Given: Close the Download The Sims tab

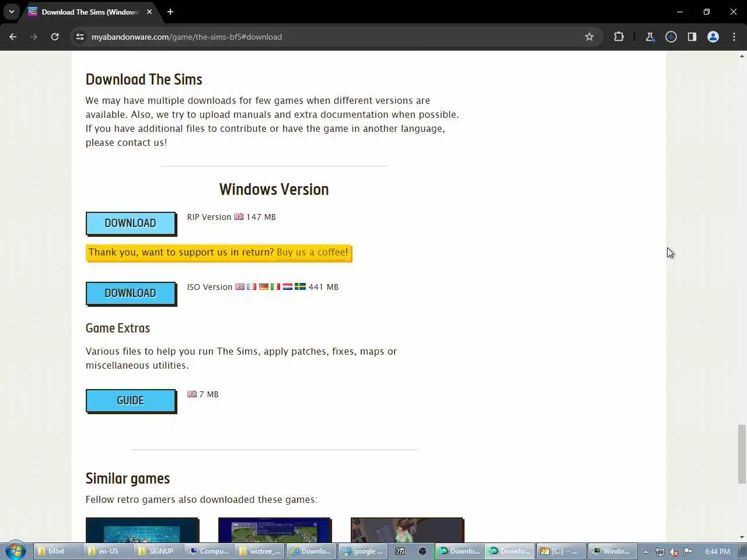Looking at the screenshot, I should pyautogui.click(x=149, y=12).
